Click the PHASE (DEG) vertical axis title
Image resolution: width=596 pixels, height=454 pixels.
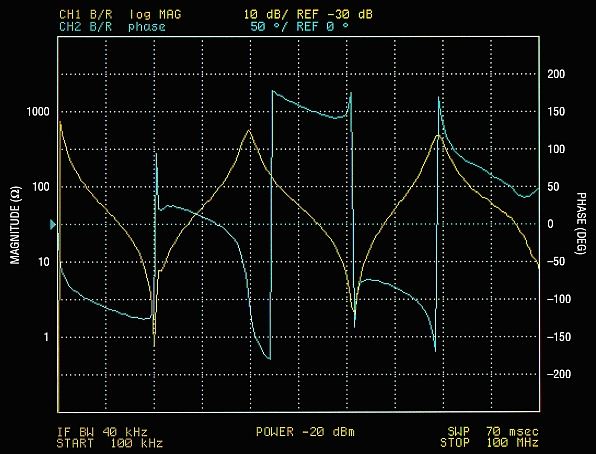tap(581, 223)
